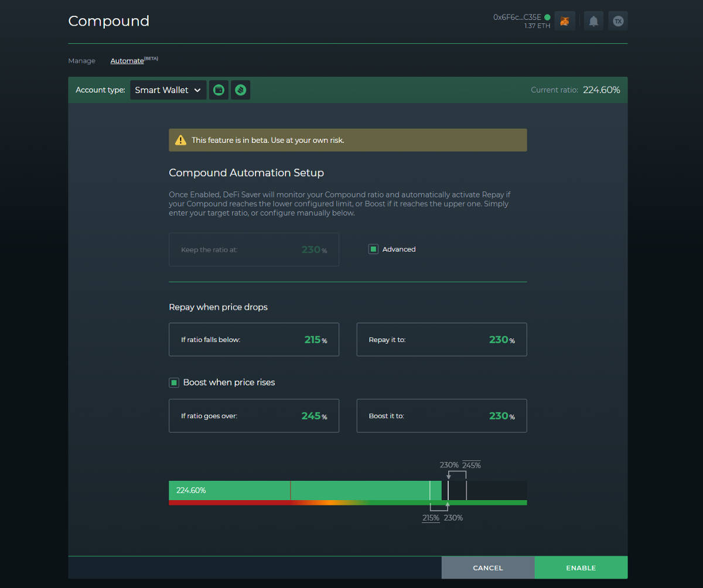This screenshot has height=588, width=703.
Task: Edit the Repay it to field
Action: (x=442, y=340)
